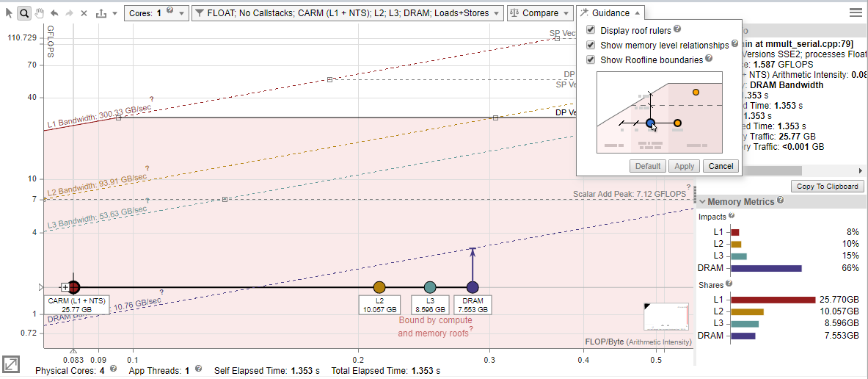Viewport: 868px width, 379px height.
Task: Click the help icon by Physical Cores
Action: click(113, 368)
